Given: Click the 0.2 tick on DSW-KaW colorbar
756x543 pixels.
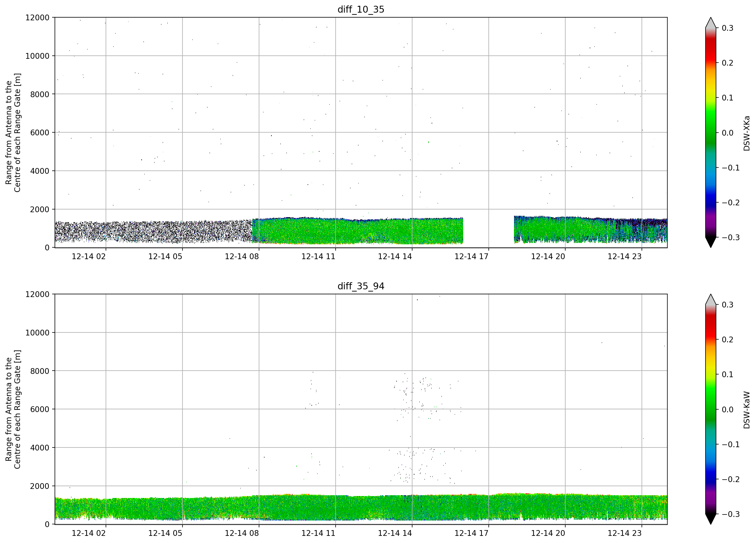Looking at the screenshot, I should click(728, 340).
